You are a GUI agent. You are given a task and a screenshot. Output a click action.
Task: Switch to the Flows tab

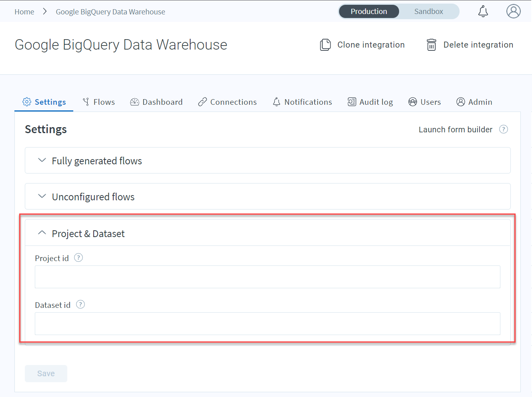[x=98, y=102]
